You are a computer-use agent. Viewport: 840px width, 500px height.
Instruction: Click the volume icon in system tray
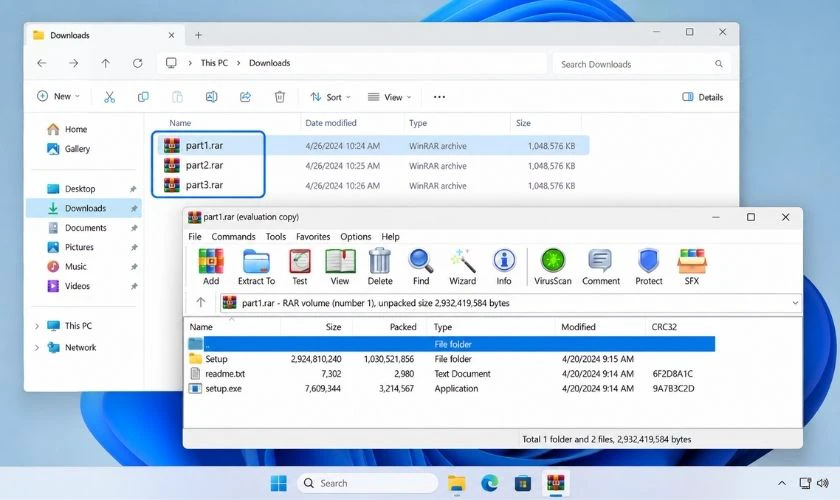pos(823,483)
